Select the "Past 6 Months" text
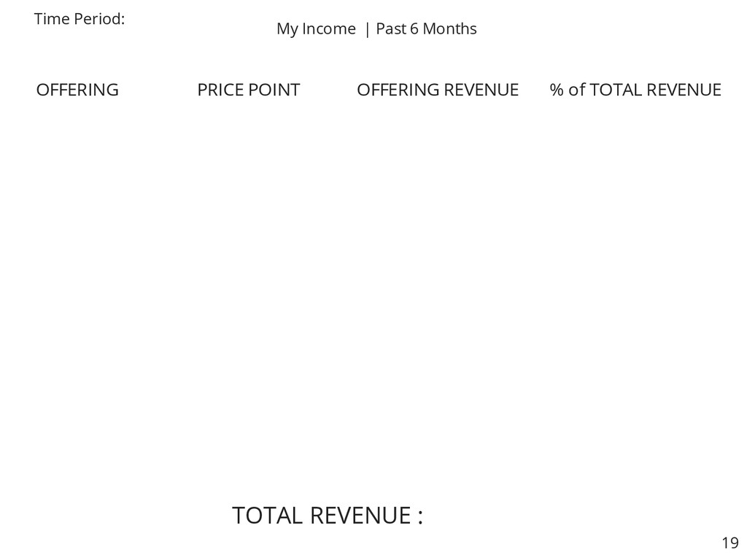This screenshot has height=560, width=747. click(x=426, y=28)
